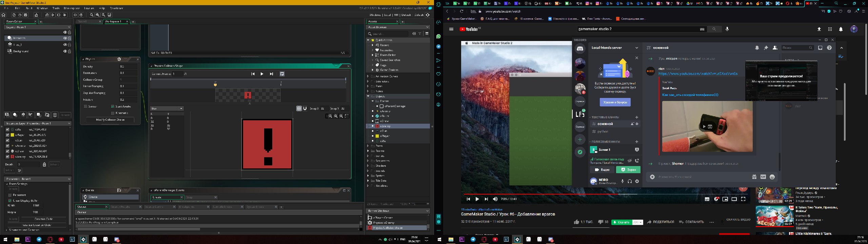The height and width of the screenshot is (244, 868).
Task: Start screen share via green Discord button
Action: point(628,170)
